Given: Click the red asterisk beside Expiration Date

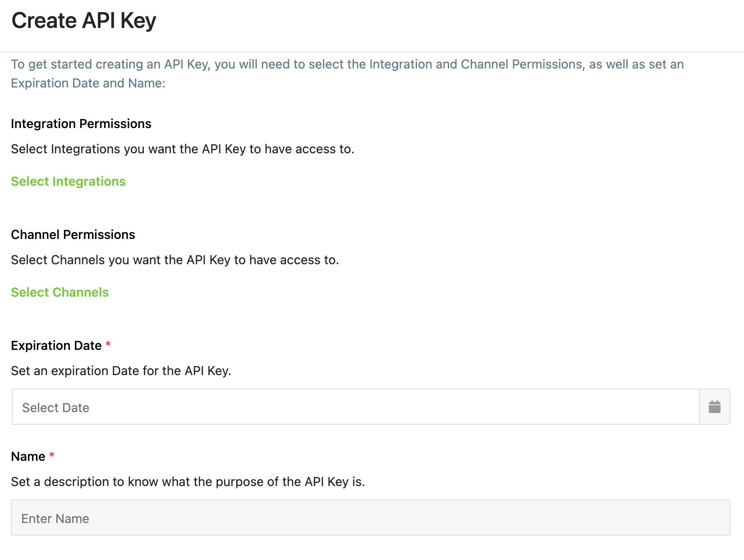Looking at the screenshot, I should [108, 344].
